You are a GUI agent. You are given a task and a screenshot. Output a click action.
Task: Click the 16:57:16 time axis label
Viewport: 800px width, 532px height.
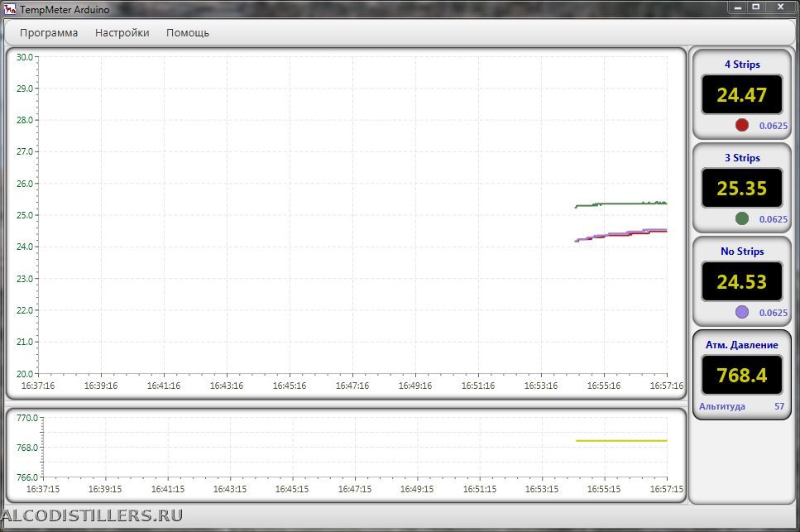click(666, 386)
